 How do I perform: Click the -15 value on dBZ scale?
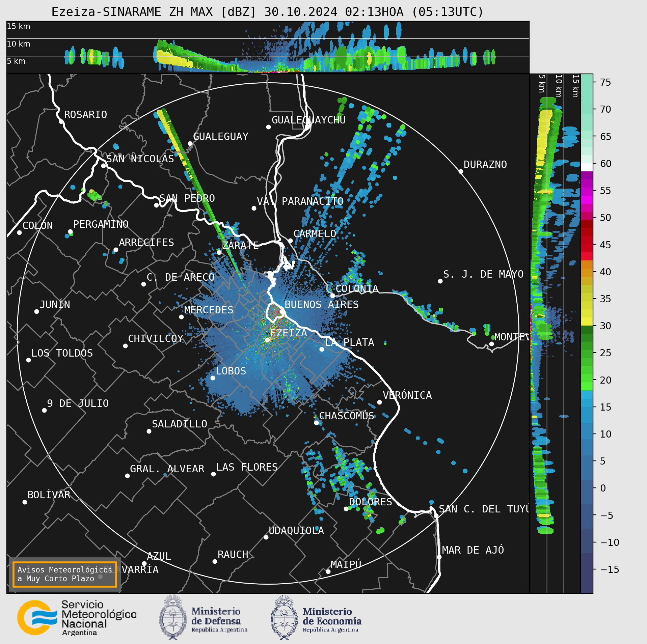(610, 569)
